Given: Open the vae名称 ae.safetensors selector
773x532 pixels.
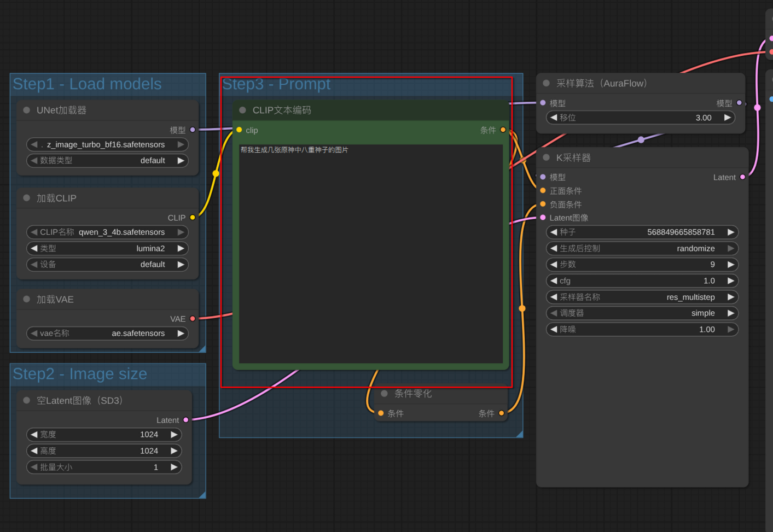Looking at the screenshot, I should coord(107,333).
